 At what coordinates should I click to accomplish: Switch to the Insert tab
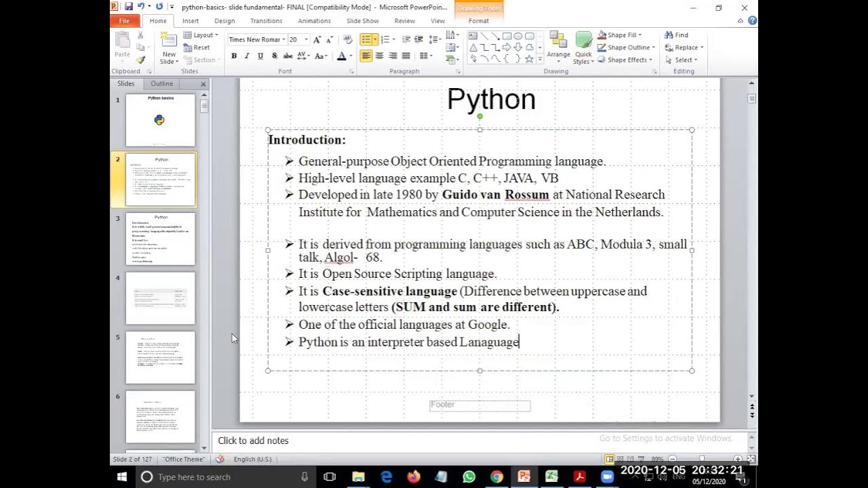point(191,21)
